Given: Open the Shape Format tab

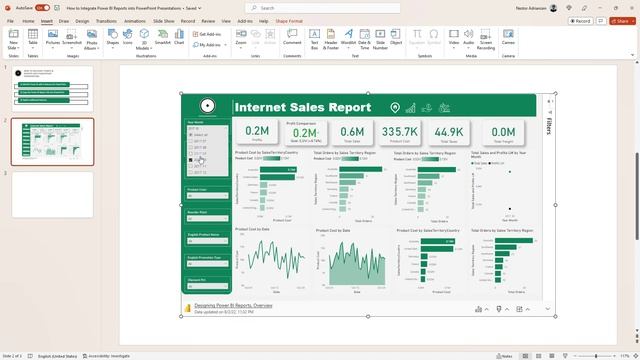Looking at the screenshot, I should (x=289, y=21).
